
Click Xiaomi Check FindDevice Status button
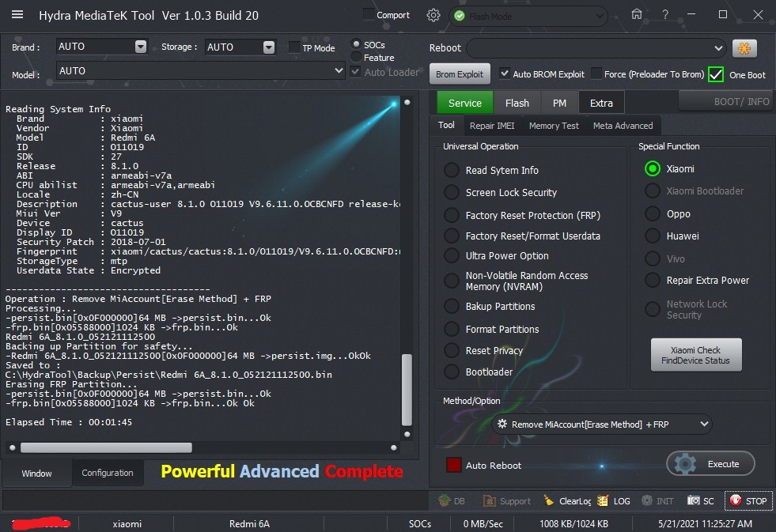point(696,355)
